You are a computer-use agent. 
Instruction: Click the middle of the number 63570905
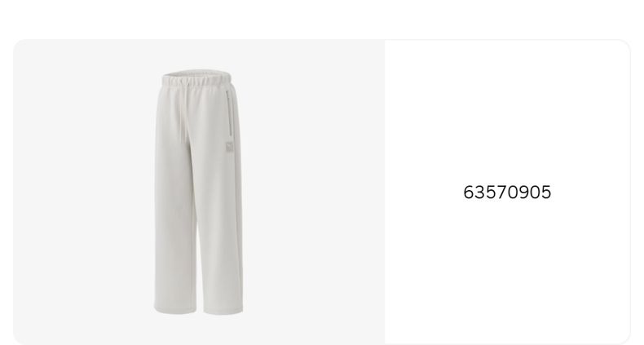(x=507, y=192)
